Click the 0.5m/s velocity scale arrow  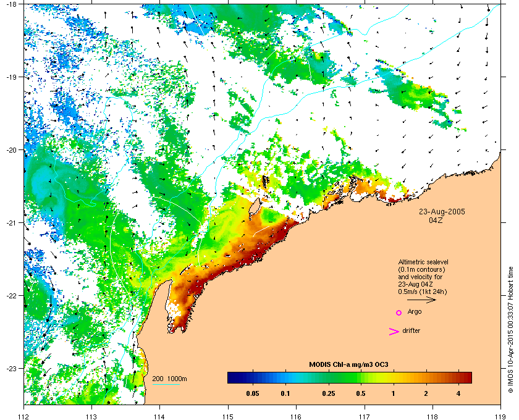click(421, 300)
